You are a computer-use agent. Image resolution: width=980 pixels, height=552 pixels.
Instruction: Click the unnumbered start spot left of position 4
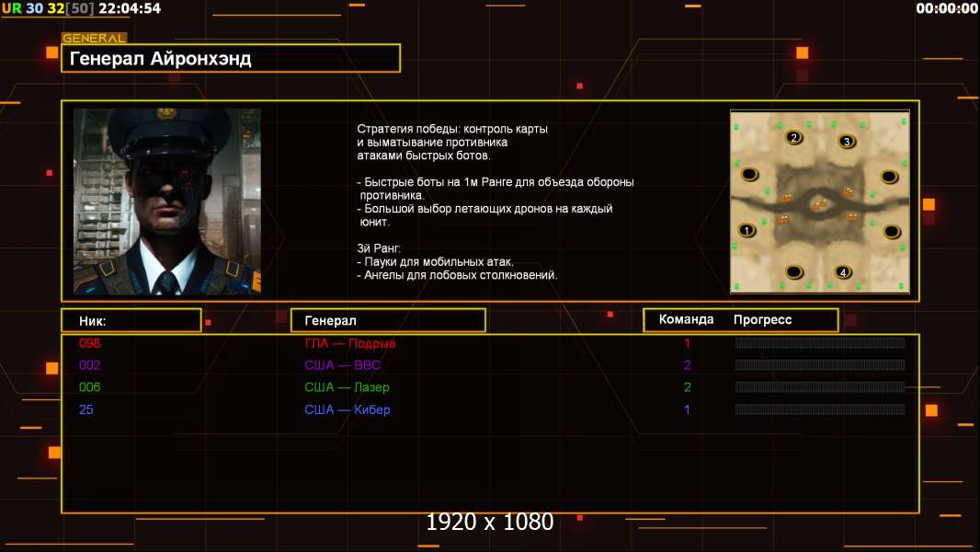pyautogui.click(x=793, y=272)
